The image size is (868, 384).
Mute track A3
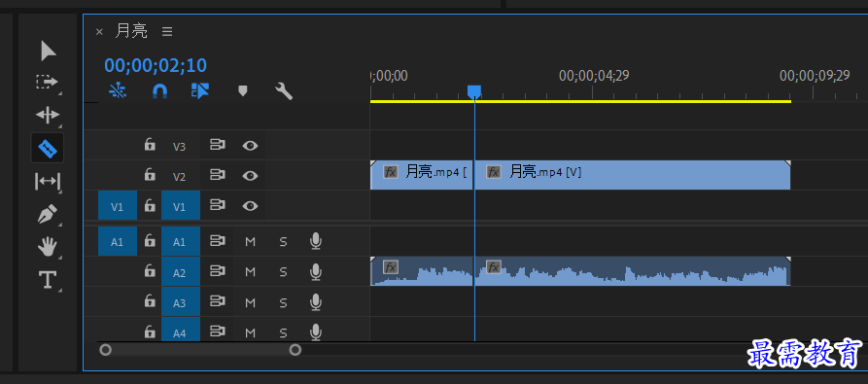(x=250, y=302)
